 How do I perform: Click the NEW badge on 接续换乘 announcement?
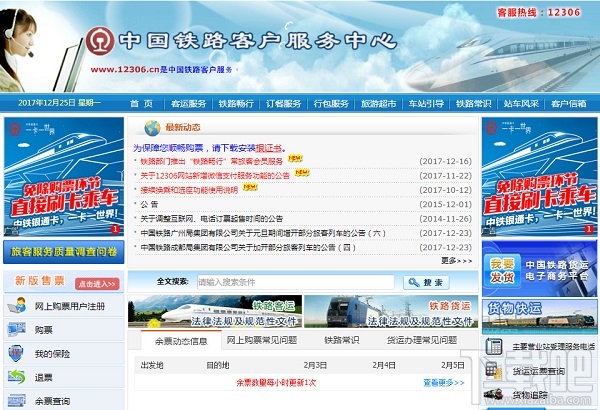250,188
